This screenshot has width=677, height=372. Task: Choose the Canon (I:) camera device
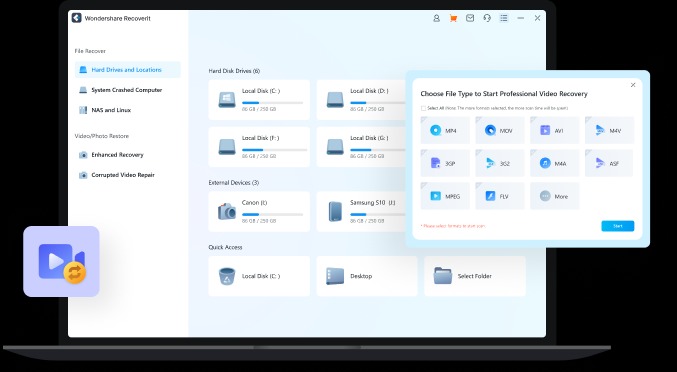(259, 211)
